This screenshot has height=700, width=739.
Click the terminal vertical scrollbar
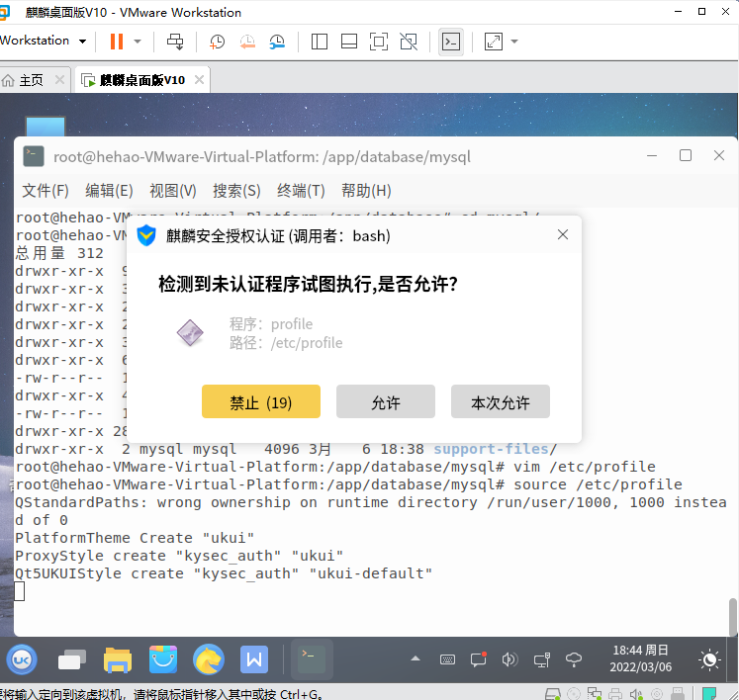(733, 618)
